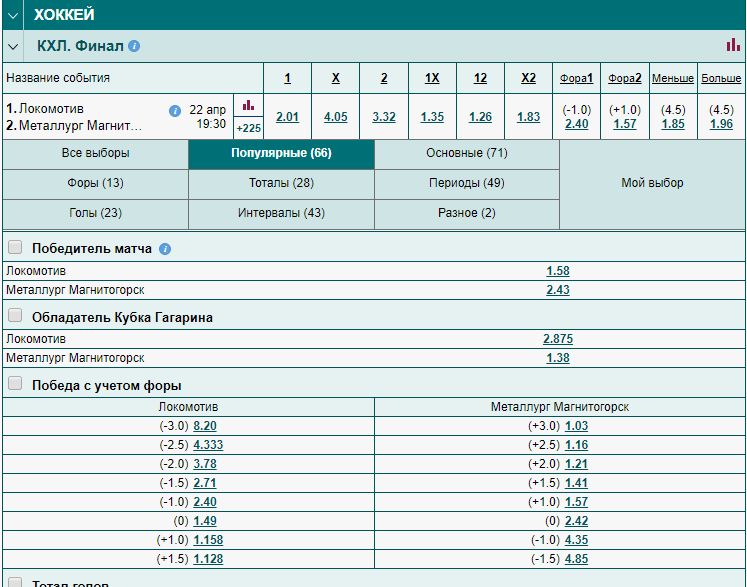Select odds 2.01 for home win
747x587 pixels.
287,117
